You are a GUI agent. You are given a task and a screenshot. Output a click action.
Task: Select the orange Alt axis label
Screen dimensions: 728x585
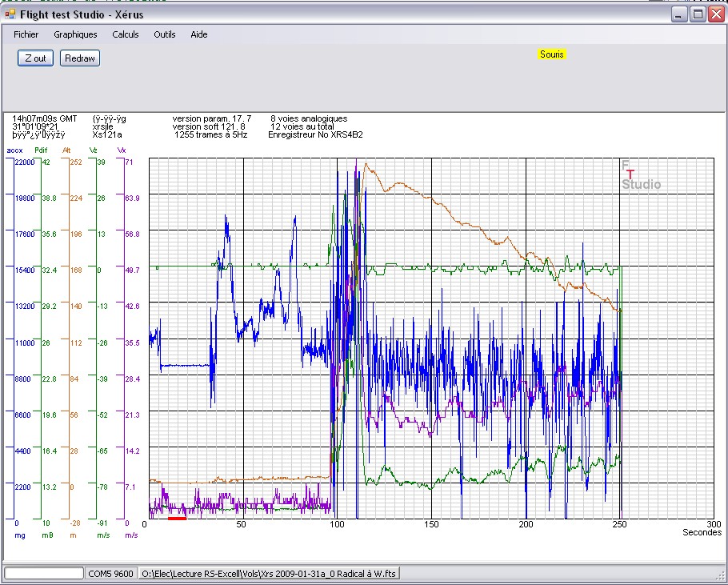66,150
